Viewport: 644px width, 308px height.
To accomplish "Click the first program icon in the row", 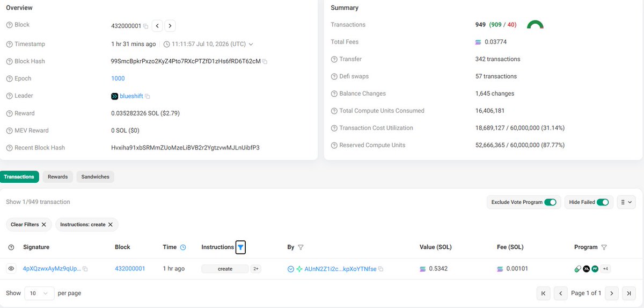I will coord(577,269).
